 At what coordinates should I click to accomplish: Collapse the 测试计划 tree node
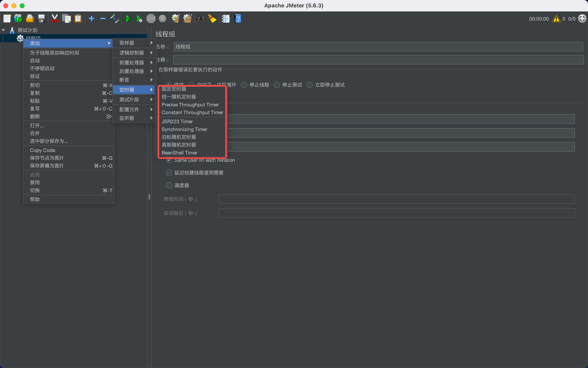click(x=3, y=30)
